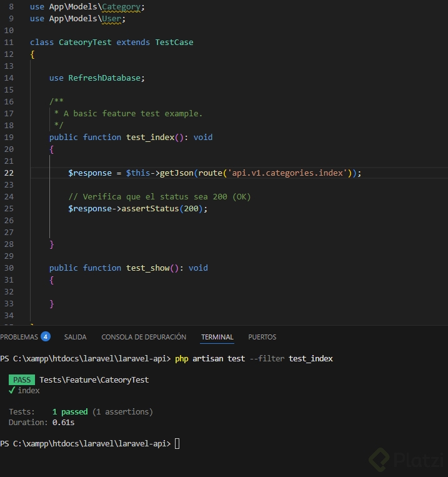
Task: Click RefreshDatabase in the use statement
Action: [104, 78]
